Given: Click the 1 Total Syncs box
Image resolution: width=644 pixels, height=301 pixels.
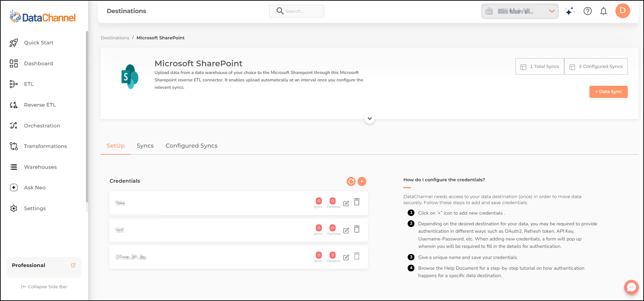Looking at the screenshot, I should 540,67.
